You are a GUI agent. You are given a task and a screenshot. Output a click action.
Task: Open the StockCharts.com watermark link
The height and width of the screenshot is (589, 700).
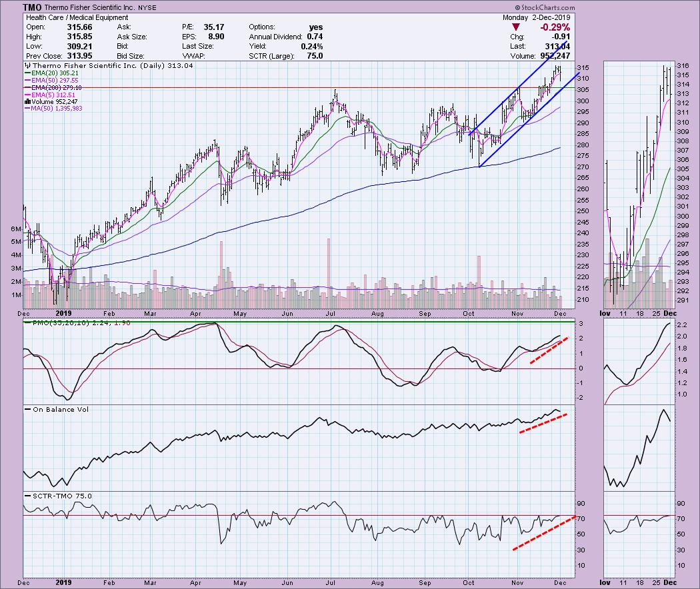545,7
